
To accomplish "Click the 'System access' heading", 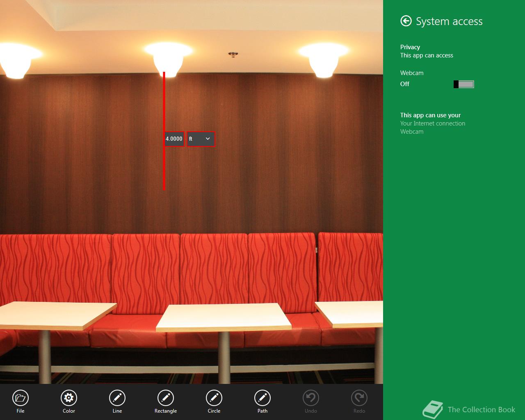I will pyautogui.click(x=449, y=21).
